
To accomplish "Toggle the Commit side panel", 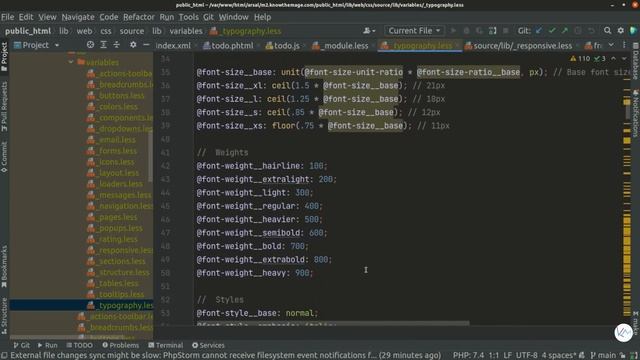I will 4,157.
